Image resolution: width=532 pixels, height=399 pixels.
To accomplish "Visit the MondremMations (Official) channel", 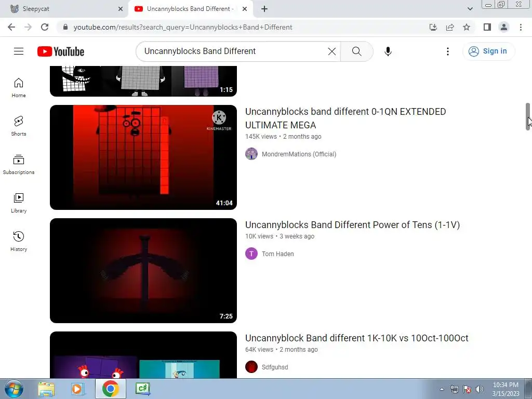I will [x=299, y=154].
